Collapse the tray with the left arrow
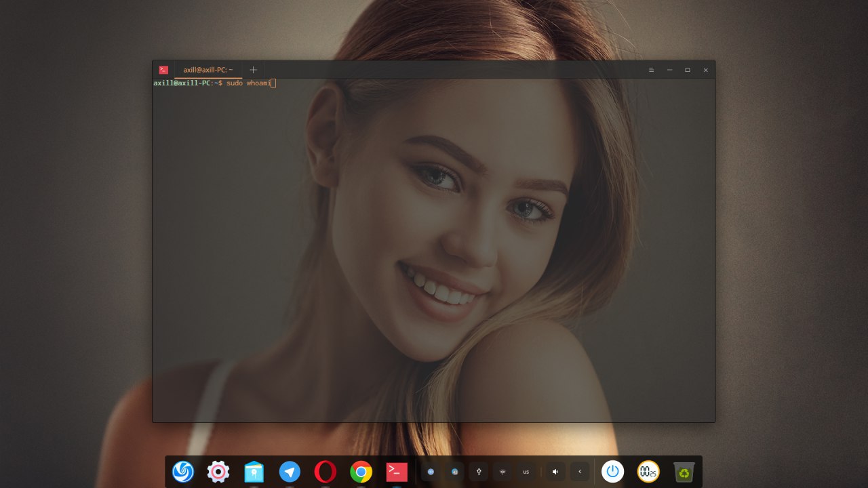 click(580, 472)
